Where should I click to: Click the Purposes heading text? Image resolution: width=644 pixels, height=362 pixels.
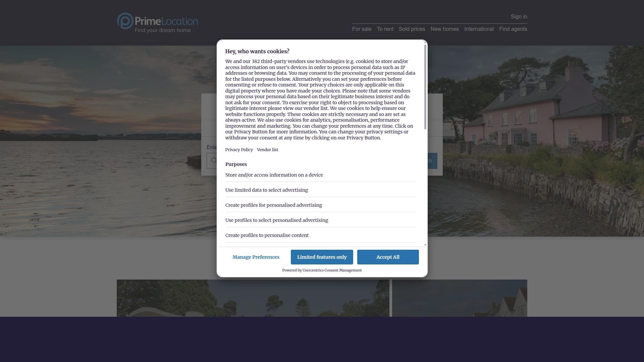tap(236, 164)
